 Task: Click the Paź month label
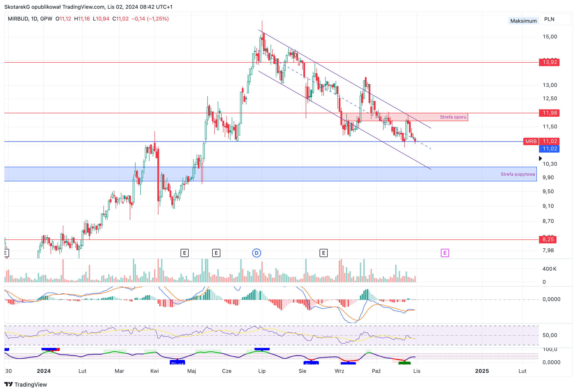pos(376,371)
